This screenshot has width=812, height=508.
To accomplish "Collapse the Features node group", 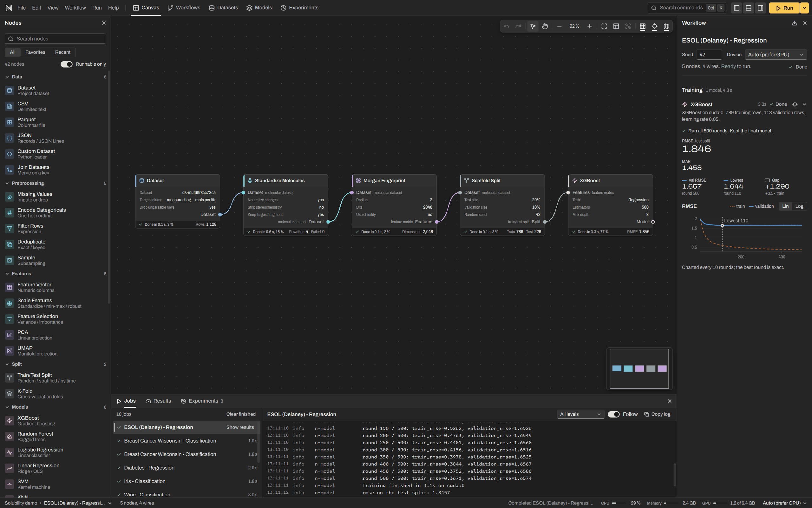I will pos(7,274).
